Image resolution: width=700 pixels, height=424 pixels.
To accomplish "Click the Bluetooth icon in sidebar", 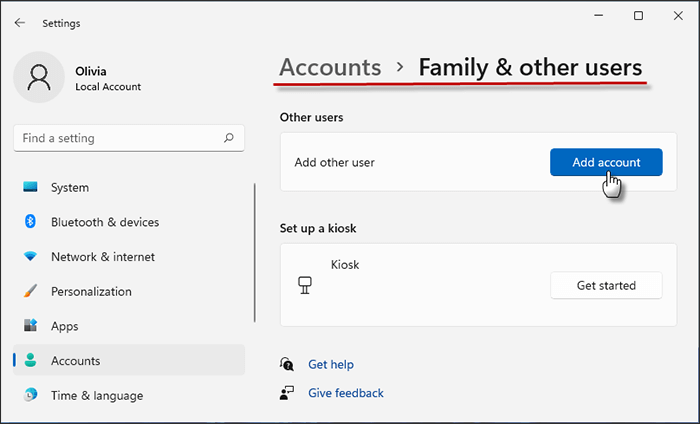I will pos(30,222).
